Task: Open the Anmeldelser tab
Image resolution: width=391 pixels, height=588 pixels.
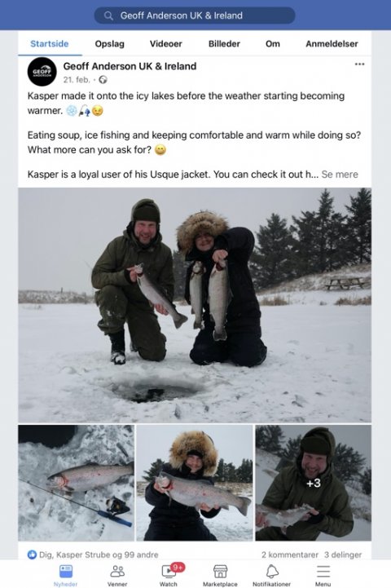Action: pos(332,44)
